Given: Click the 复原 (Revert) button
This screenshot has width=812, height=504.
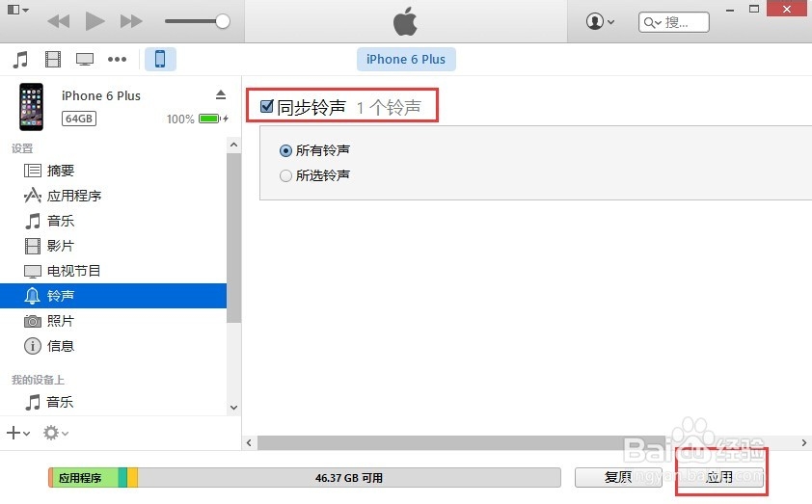Looking at the screenshot, I should (618, 477).
